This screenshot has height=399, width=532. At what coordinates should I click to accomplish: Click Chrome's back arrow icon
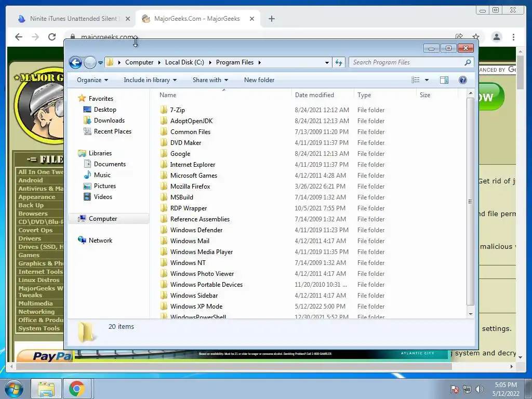pos(19,37)
